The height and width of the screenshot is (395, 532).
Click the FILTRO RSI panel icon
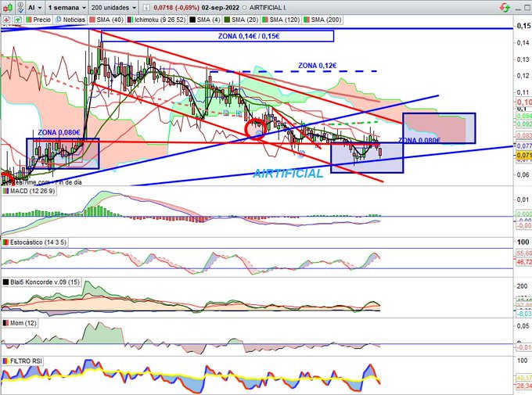point(5,361)
